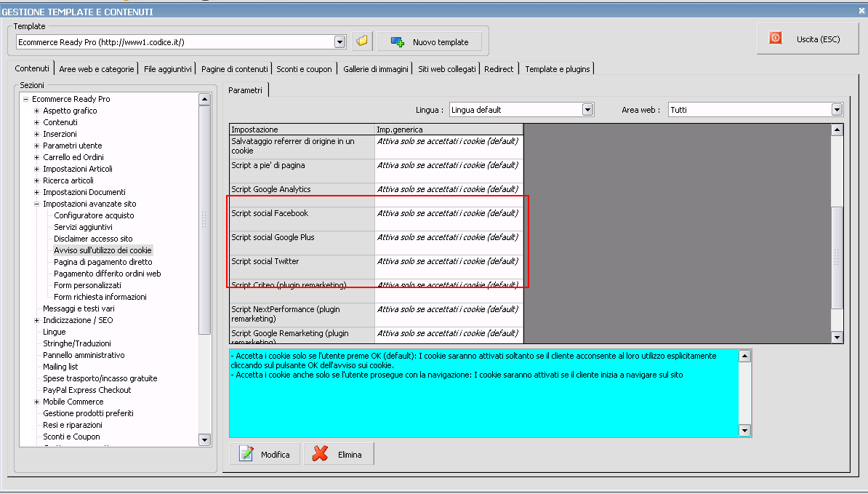Expand the Carrello ed Ordini node
This screenshot has width=868, height=494.
pos(36,157)
